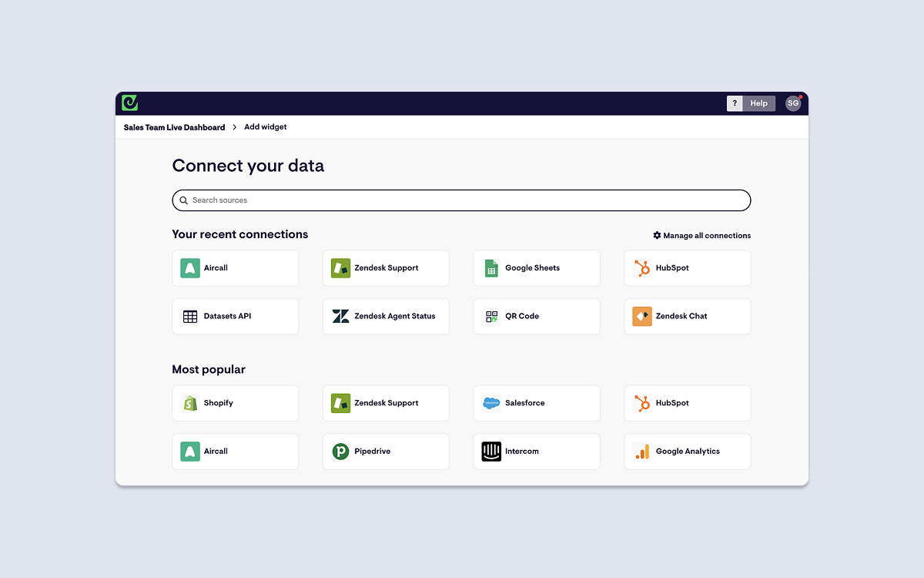
Task: Open the Help button
Action: click(x=759, y=103)
